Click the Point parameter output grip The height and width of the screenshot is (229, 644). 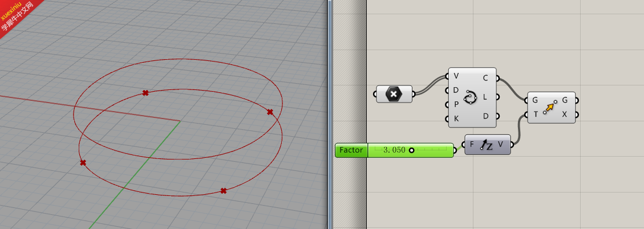pyautogui.click(x=414, y=94)
